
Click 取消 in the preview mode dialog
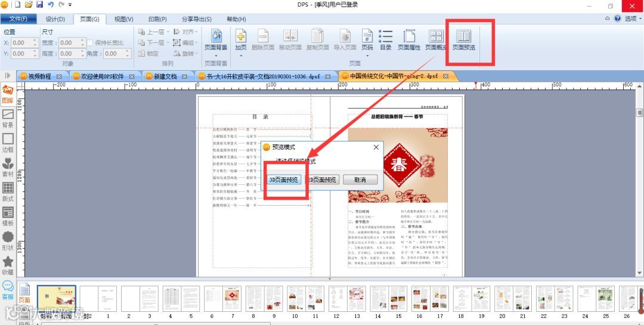coord(360,179)
